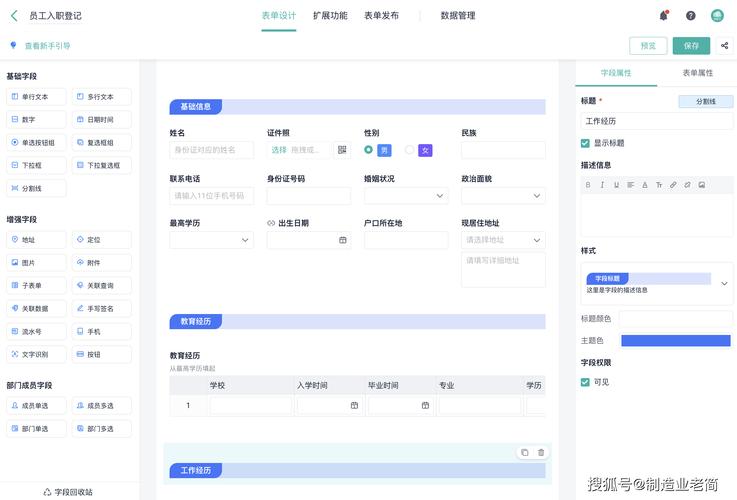737x500 pixels.
Task: Click the 主题色 blue color swatch
Action: [676, 341]
